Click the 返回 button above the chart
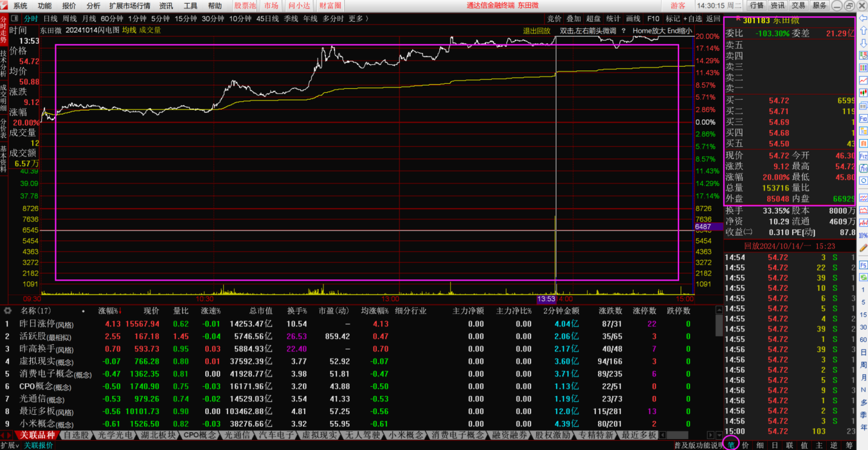This screenshot has height=450, width=868. point(713,19)
